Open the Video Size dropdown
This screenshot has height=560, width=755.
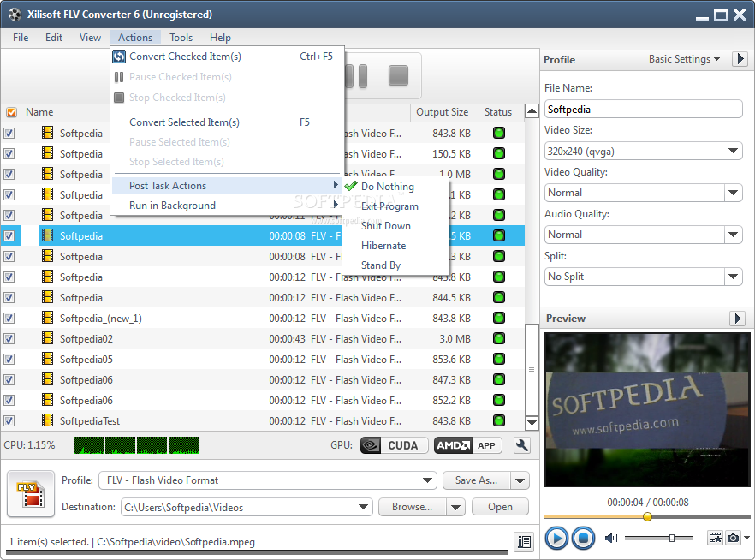point(733,152)
